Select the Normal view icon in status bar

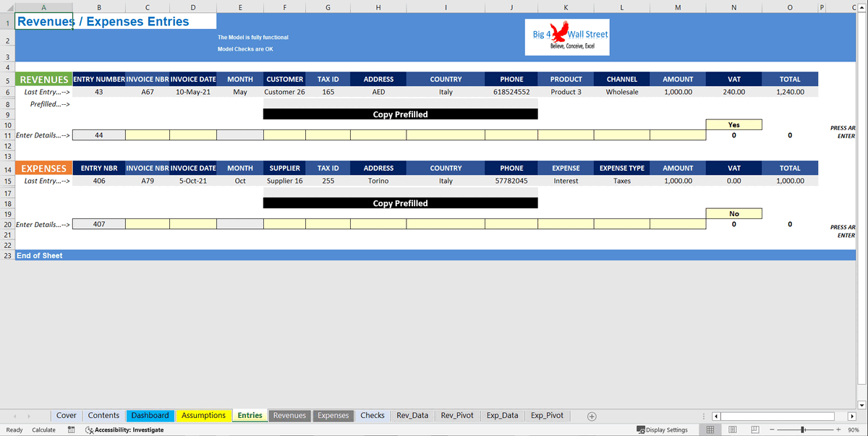point(710,429)
